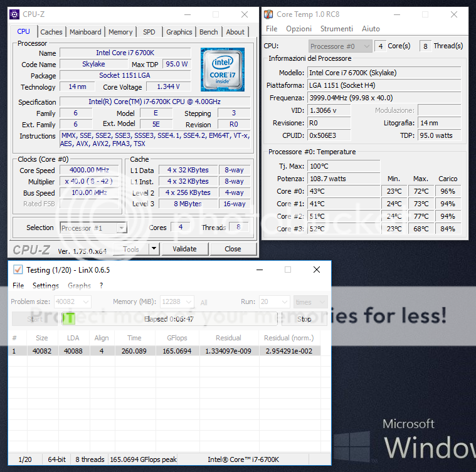This screenshot has width=476, height=472.
Task: Open the Memory tab in CPU-Z
Action: (120, 32)
